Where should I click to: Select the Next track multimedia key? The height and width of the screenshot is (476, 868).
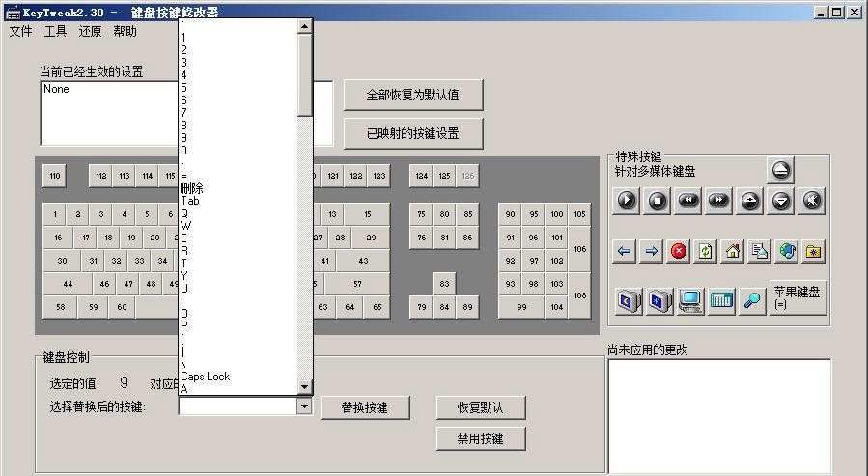[718, 201]
